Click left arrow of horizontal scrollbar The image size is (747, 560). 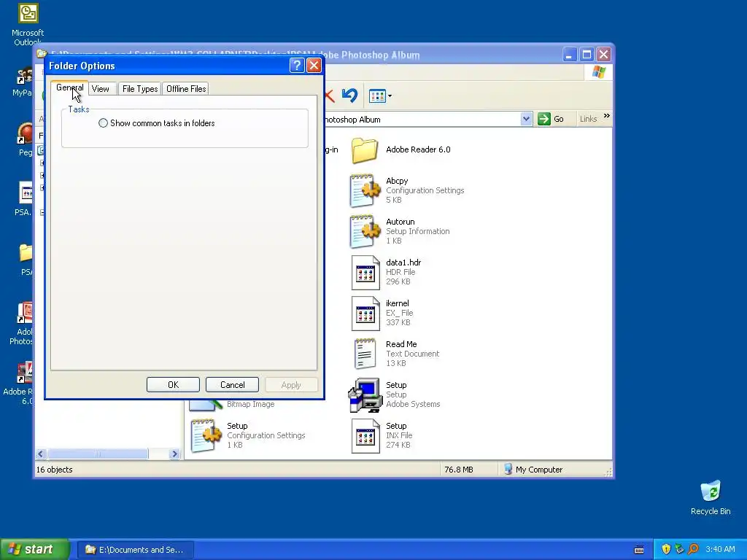pos(41,454)
